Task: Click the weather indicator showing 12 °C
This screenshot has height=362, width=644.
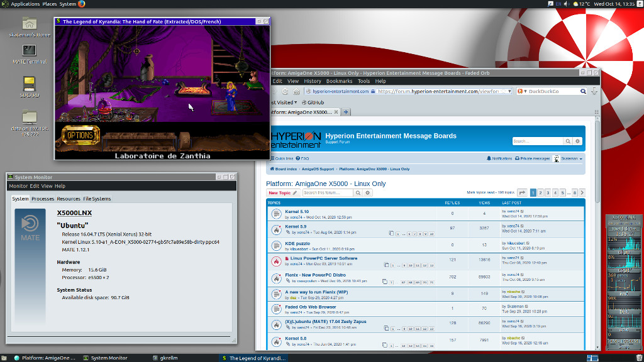Action: coord(581,4)
